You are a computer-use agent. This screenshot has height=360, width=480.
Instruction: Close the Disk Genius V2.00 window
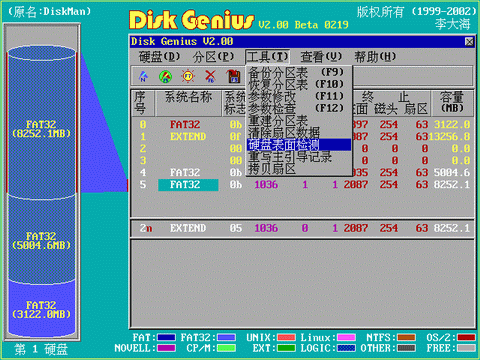point(469,42)
